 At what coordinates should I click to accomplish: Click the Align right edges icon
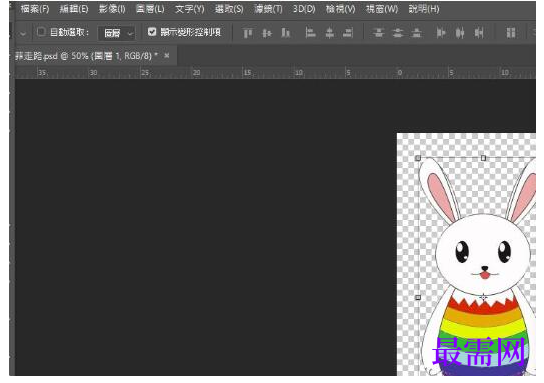click(348, 33)
